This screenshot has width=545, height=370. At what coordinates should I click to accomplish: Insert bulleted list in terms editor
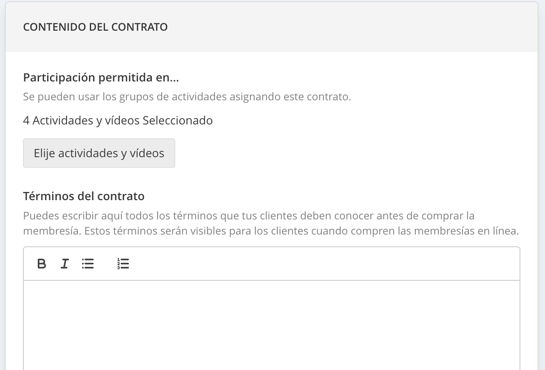pos(88,264)
